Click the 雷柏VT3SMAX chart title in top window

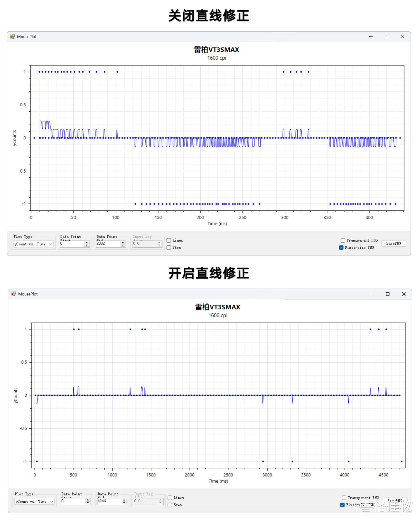217,50
